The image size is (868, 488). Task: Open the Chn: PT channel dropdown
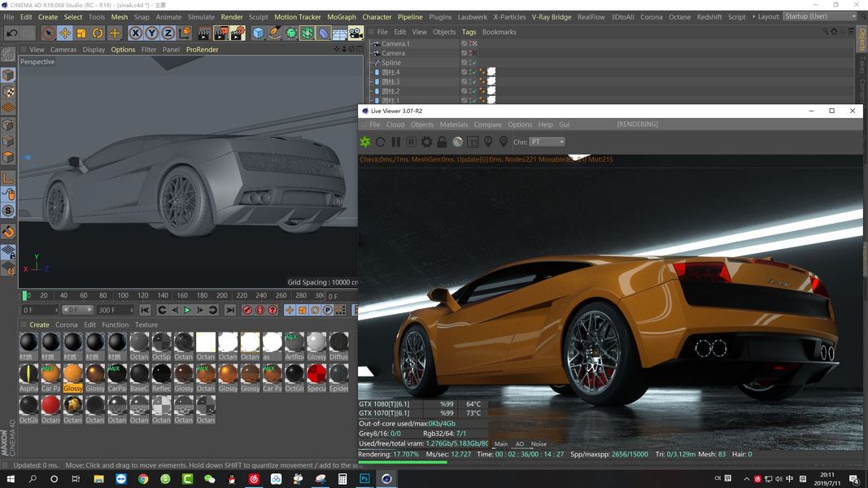(x=547, y=142)
